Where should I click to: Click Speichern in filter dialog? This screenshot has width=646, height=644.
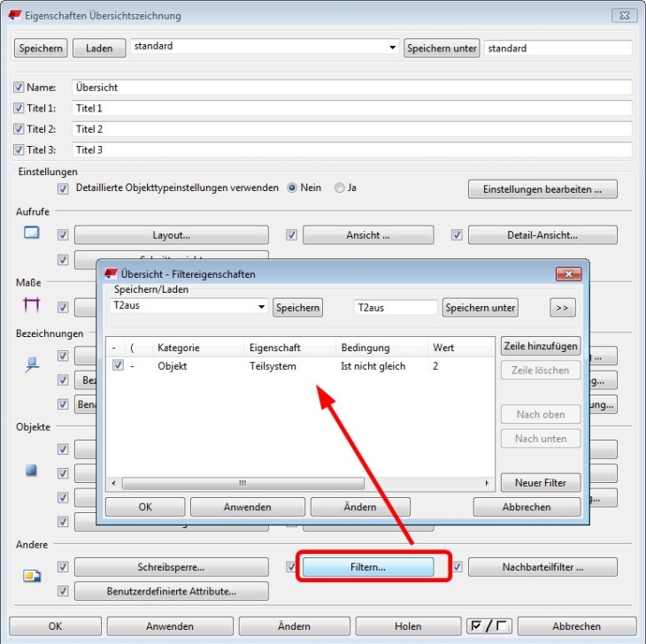[x=297, y=308]
